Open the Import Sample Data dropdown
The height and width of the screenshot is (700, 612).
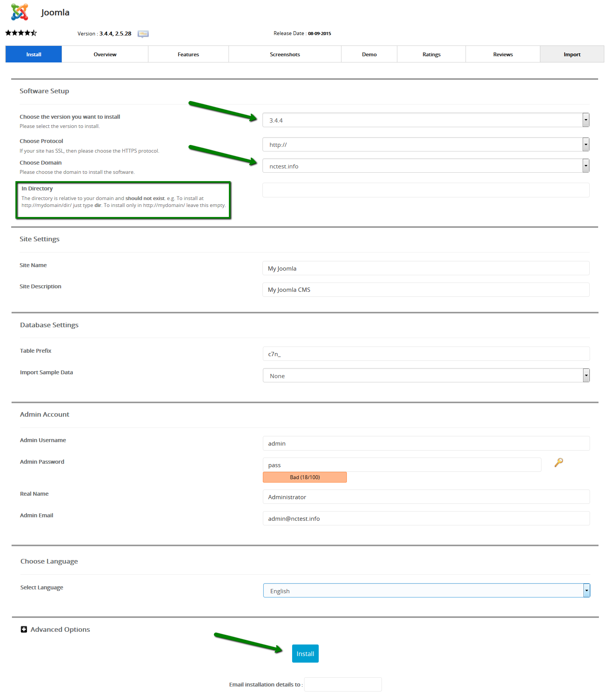pyautogui.click(x=426, y=375)
